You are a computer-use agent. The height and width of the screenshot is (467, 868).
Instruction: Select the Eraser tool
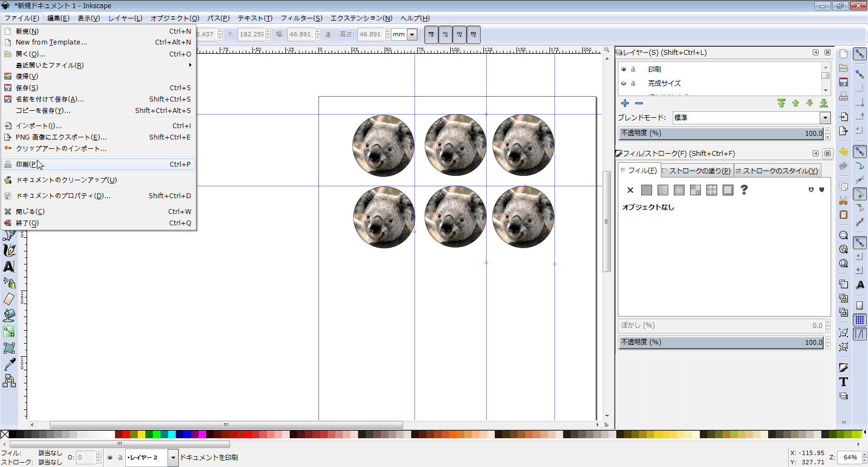point(9,299)
